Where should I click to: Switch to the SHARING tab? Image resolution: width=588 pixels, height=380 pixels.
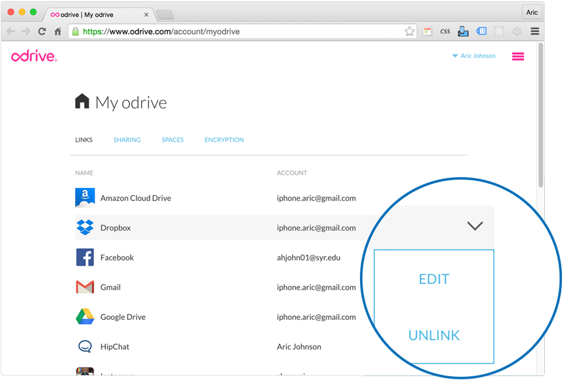pyautogui.click(x=127, y=140)
